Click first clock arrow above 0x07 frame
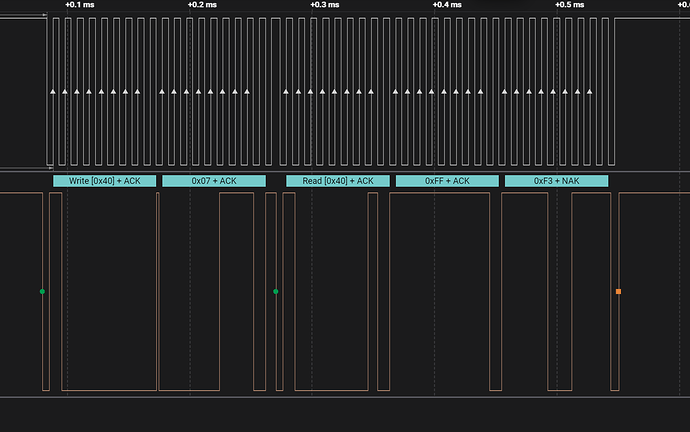Screen dimensions: 690x432 point(162,92)
